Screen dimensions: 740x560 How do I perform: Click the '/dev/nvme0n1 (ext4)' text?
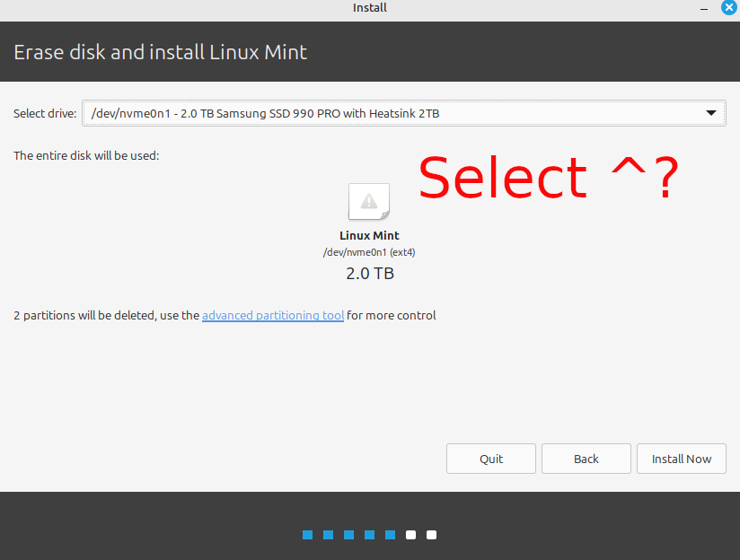click(369, 252)
